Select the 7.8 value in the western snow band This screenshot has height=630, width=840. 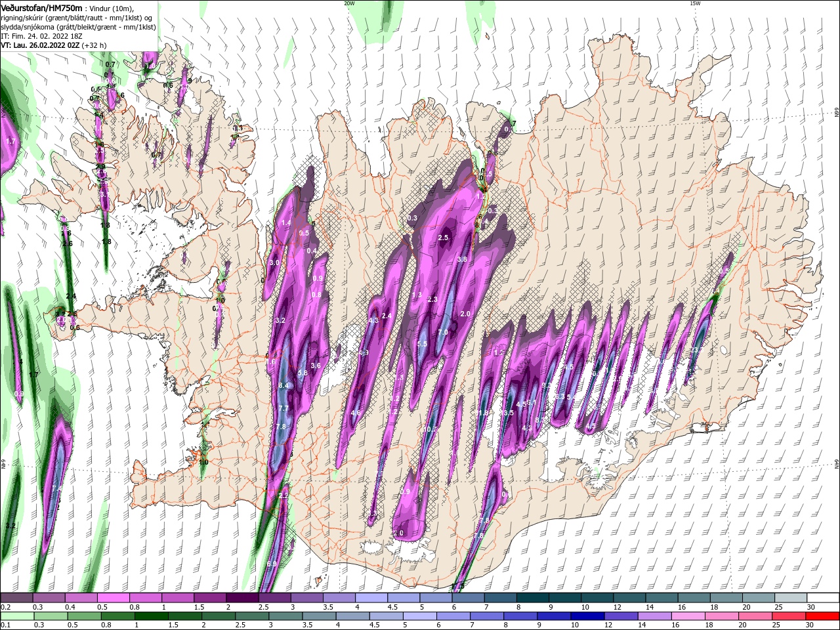(x=281, y=427)
